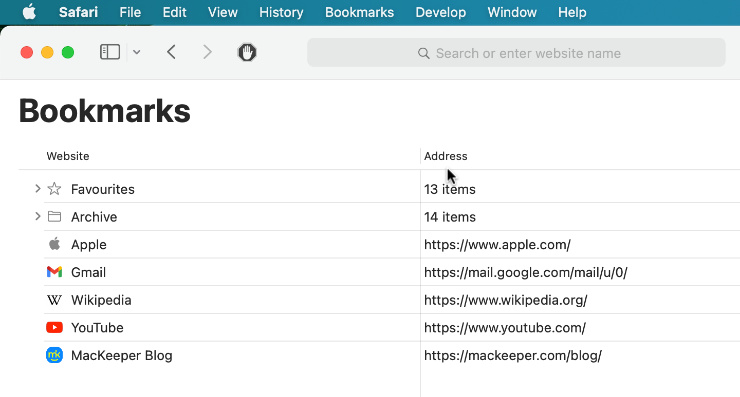The width and height of the screenshot is (740, 397).
Task: Click the mail.google.com address cell
Action: (x=526, y=272)
